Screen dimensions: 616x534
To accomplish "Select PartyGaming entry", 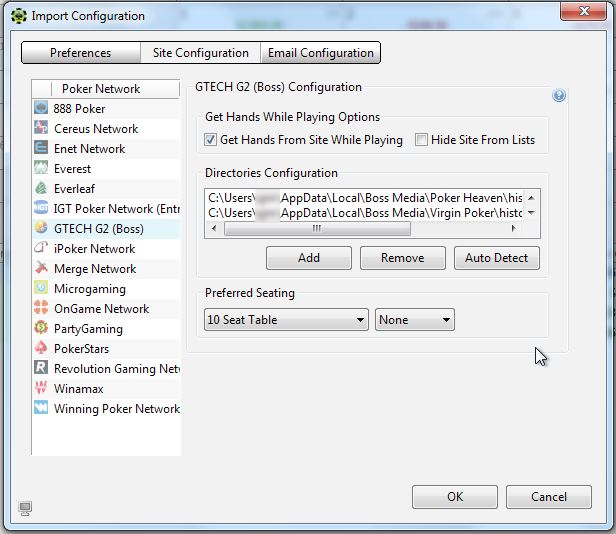I will point(106,329).
